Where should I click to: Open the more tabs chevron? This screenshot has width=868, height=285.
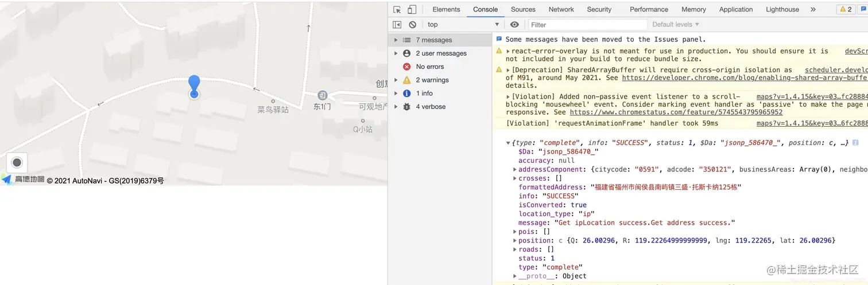813,9
